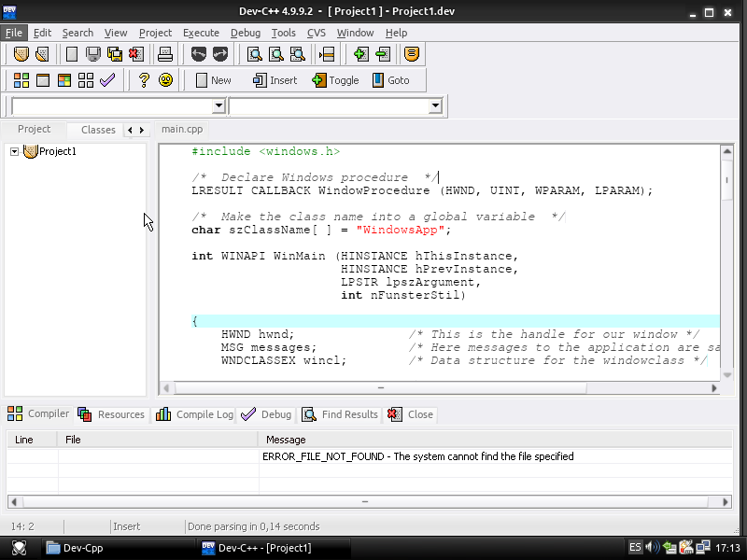The width and height of the screenshot is (747, 560).
Task: Create a new source file via blank page toolbar icon
Action: [x=72, y=54]
